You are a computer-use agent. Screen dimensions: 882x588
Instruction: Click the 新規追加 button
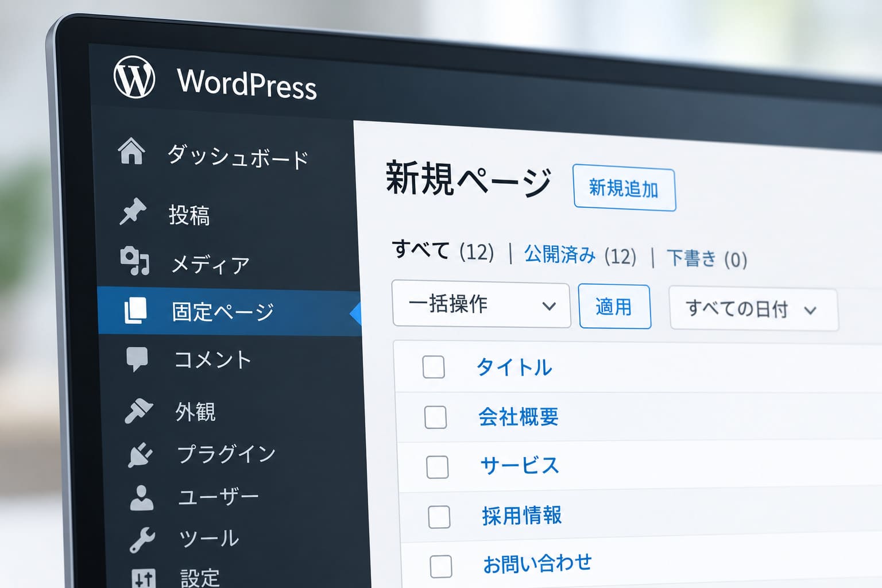click(x=624, y=189)
